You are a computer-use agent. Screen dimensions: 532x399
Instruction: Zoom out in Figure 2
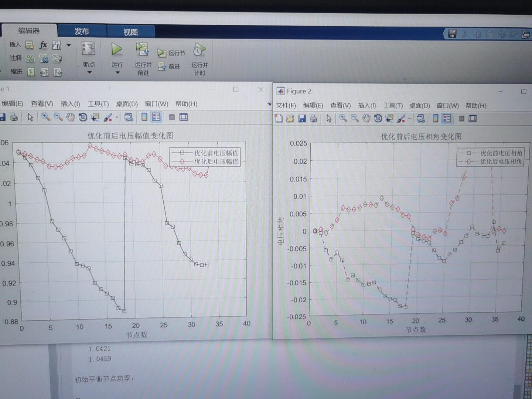click(355, 118)
